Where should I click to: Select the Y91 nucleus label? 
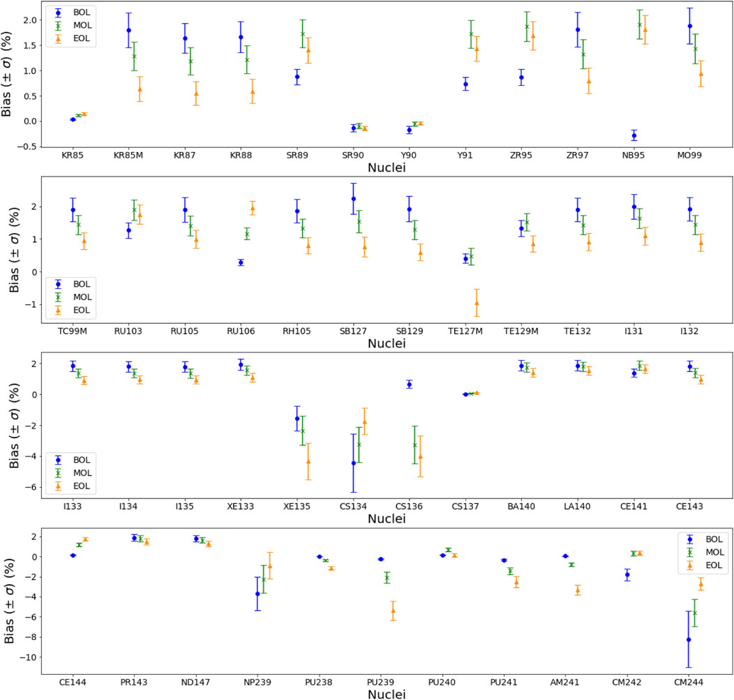tap(465, 156)
